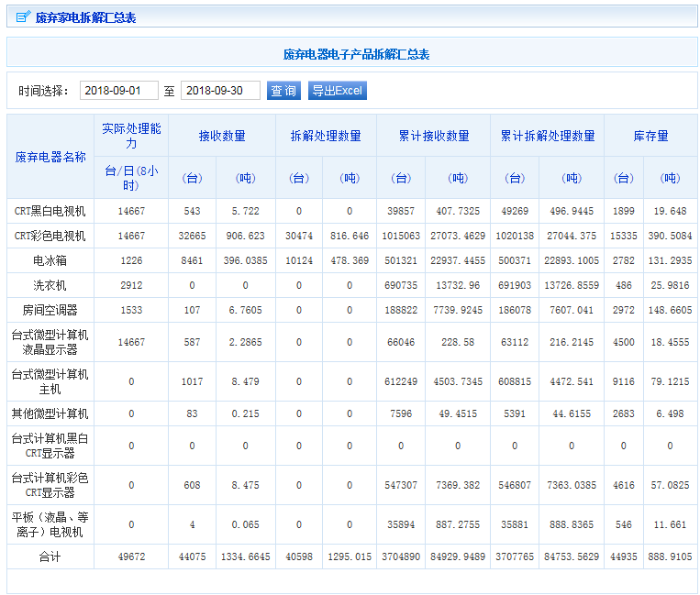Select the 其他微型计算机 row label
The width and height of the screenshot is (700, 595).
50,413
